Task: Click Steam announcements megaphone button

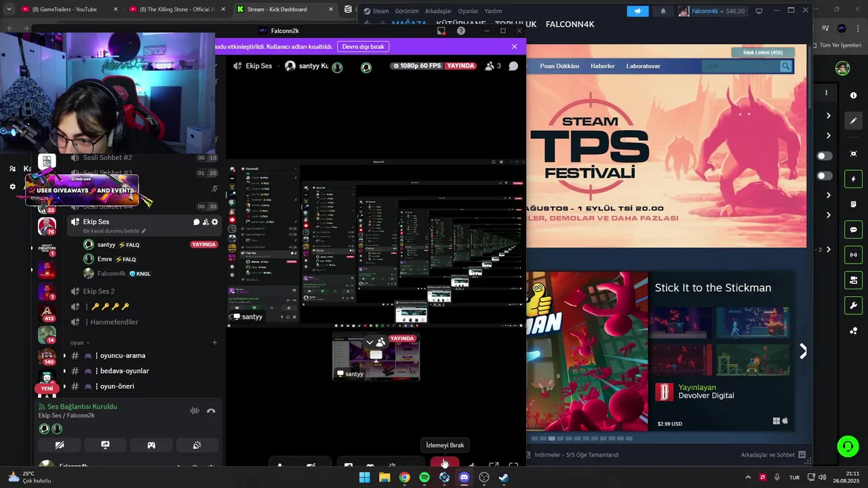Action: (x=637, y=11)
